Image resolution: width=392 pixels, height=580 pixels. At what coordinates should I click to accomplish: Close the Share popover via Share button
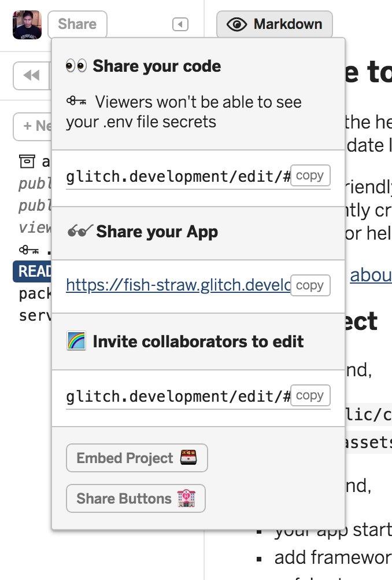click(x=77, y=24)
